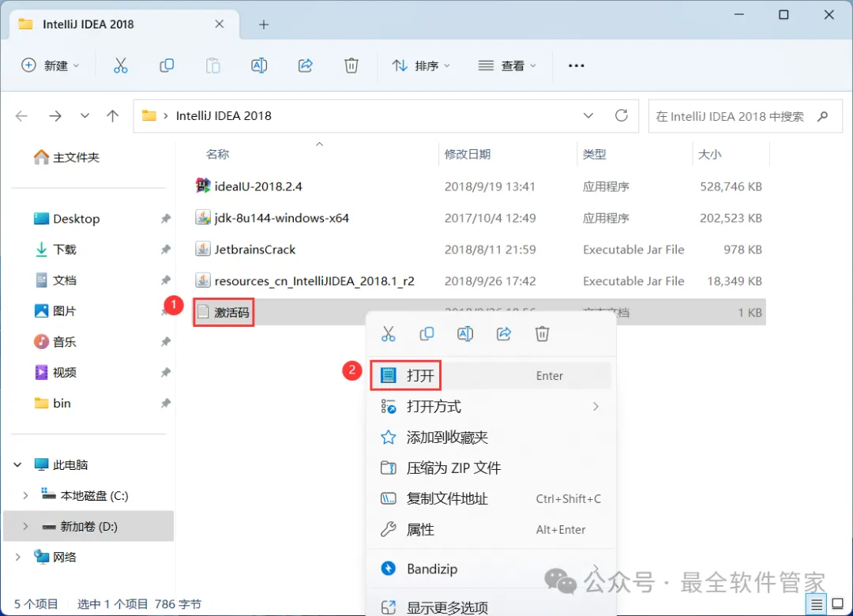Screen dimensions: 853x616
Task: Click the Share icon in the top toolbar
Action: click(305, 66)
